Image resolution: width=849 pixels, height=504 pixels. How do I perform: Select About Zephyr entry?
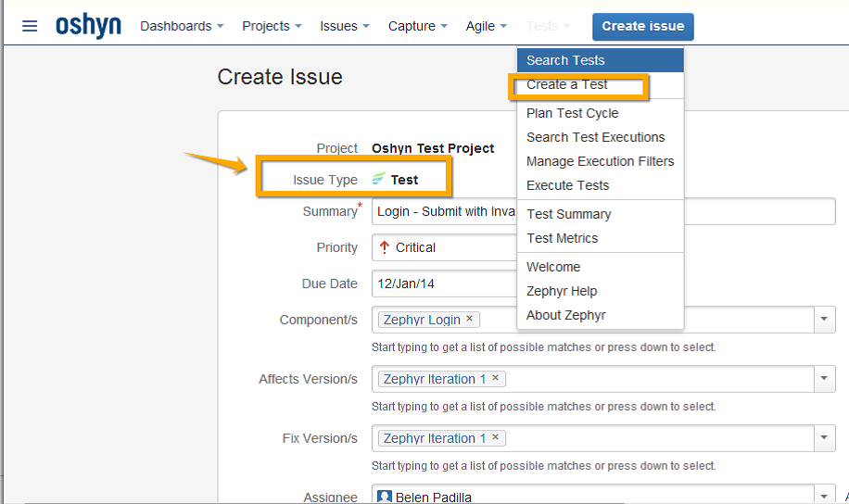click(601, 315)
